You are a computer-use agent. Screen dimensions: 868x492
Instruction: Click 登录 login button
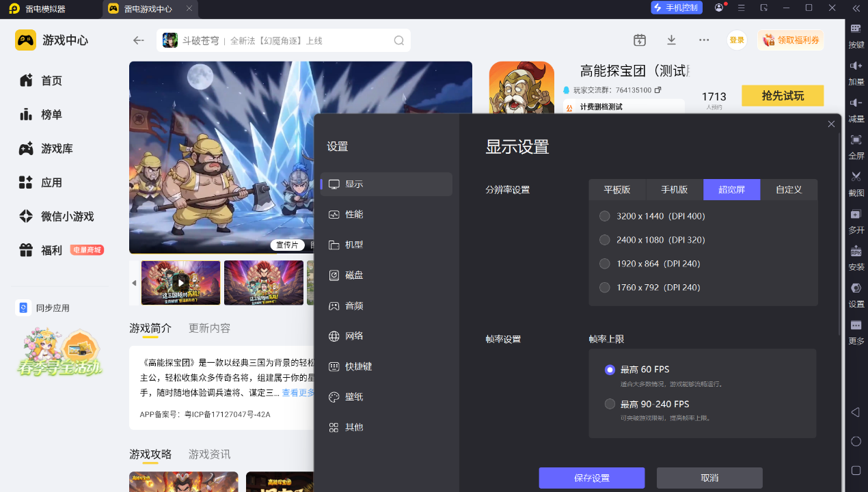pos(737,40)
